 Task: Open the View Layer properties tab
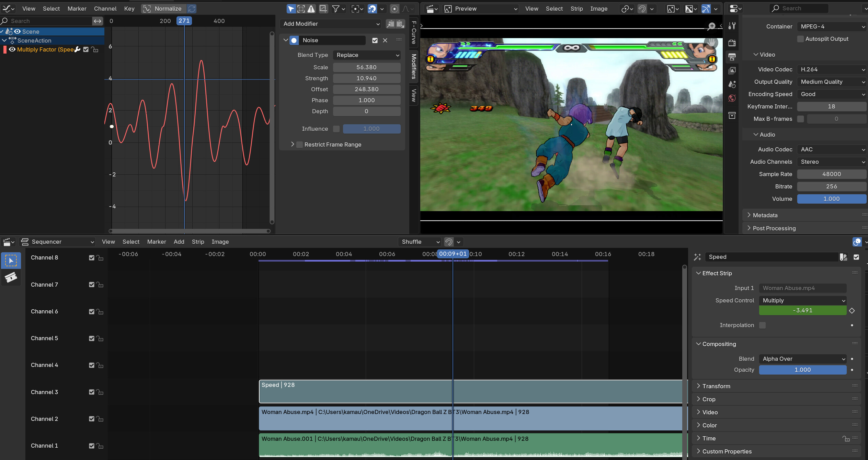tap(732, 70)
